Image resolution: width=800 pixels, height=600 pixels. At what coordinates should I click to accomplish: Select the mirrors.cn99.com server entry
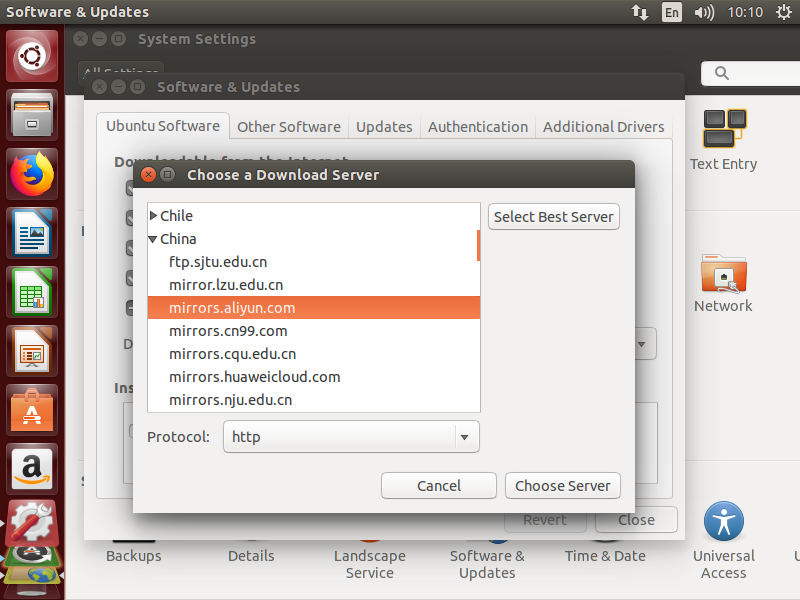coord(228,330)
